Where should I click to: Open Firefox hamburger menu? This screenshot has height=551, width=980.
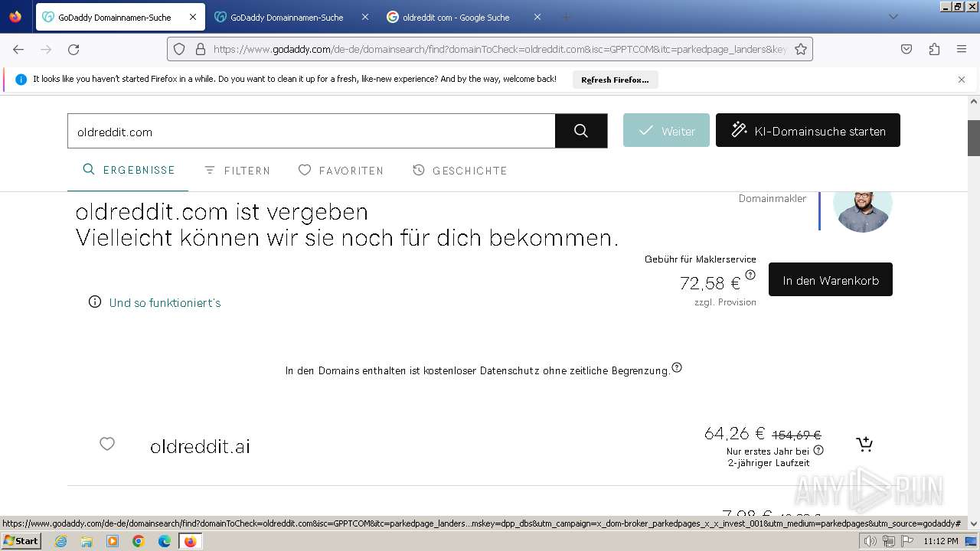[962, 49]
